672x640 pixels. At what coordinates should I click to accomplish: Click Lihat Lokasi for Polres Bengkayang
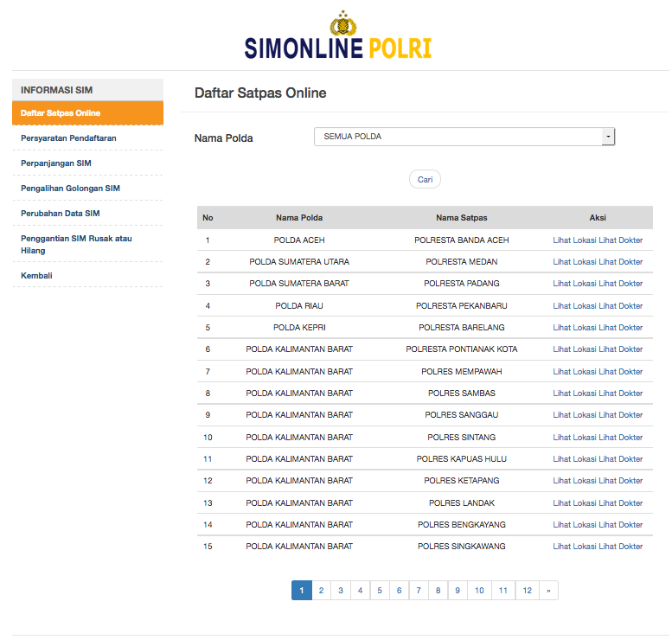(574, 525)
